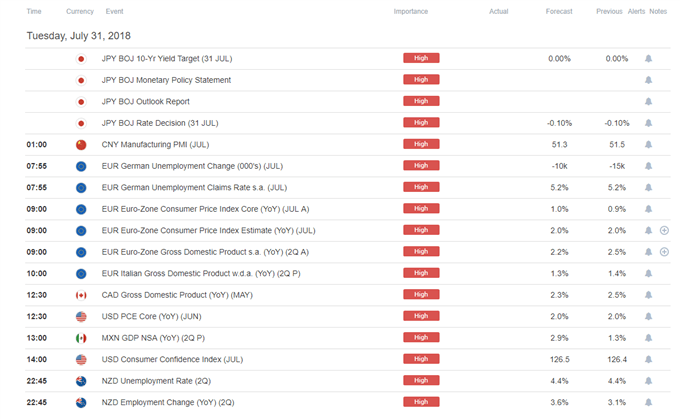Open JPY BOJ 10-Yr Yield Target event
680x419 pixels.
(x=167, y=59)
